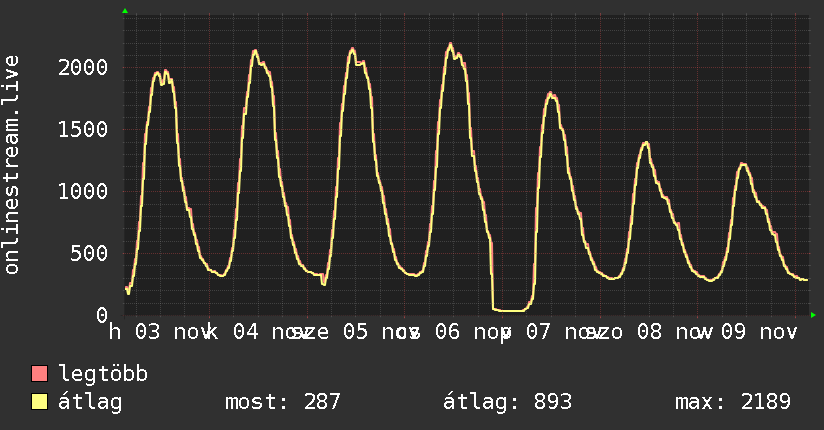This screenshot has width=824, height=430.
Task: Click the 1500 y-axis label
Action: 83,129
